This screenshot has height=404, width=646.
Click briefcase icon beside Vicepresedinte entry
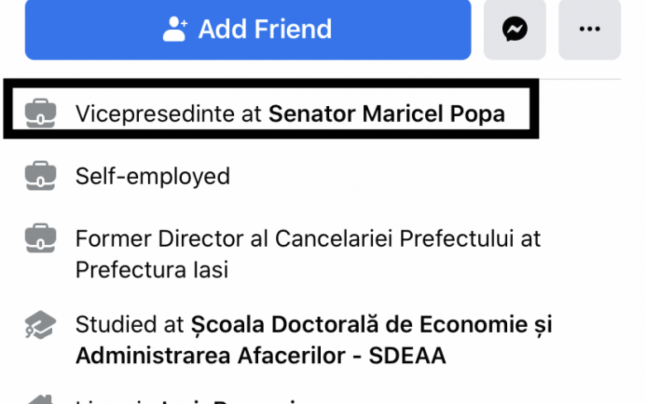(41, 114)
